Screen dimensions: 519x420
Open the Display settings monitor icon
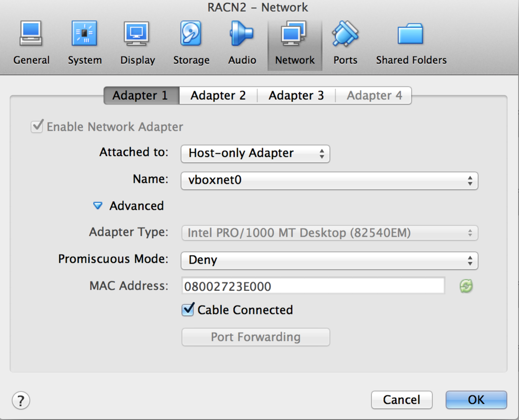coord(136,34)
